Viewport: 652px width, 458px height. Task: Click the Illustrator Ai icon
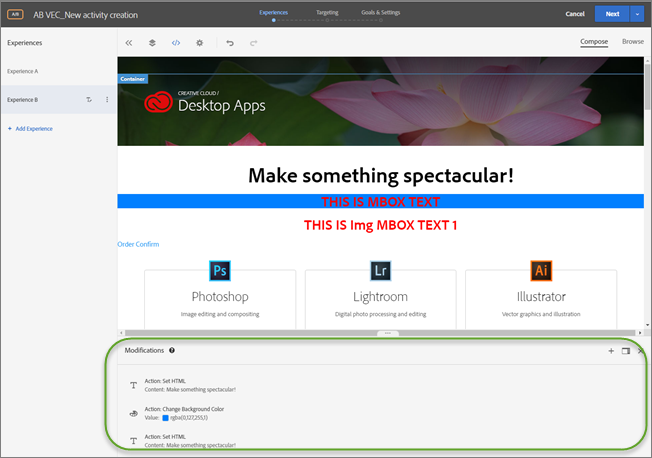pyautogui.click(x=541, y=271)
